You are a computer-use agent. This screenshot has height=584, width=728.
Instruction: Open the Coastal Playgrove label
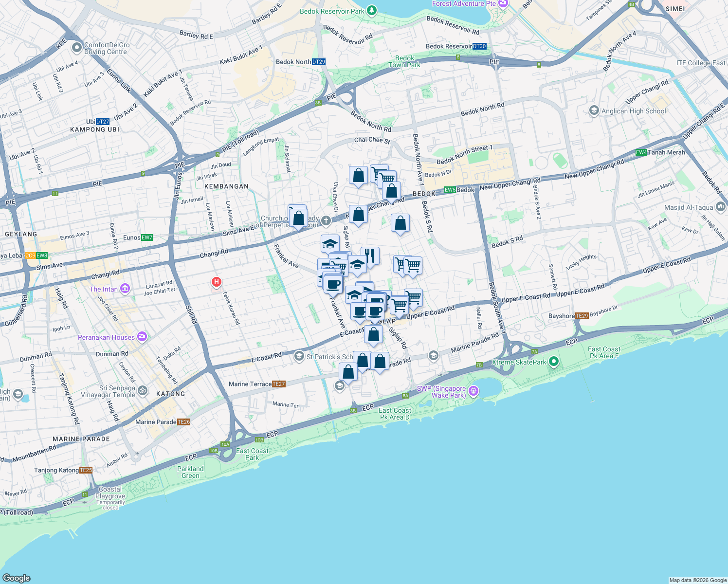coord(110,493)
